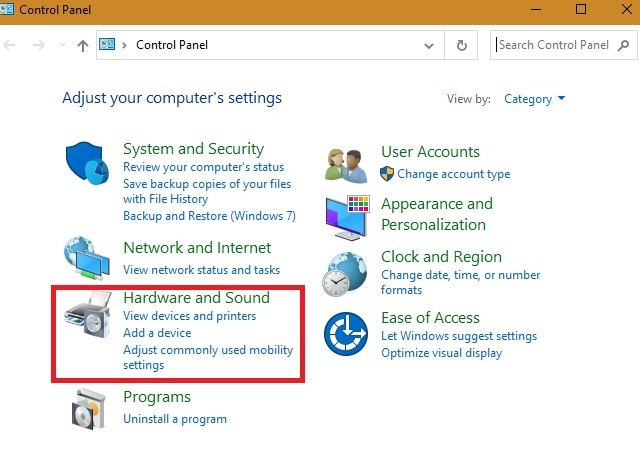The image size is (640, 472).
Task: Click the Control Panel breadcrumb in address bar
Action: (x=172, y=45)
